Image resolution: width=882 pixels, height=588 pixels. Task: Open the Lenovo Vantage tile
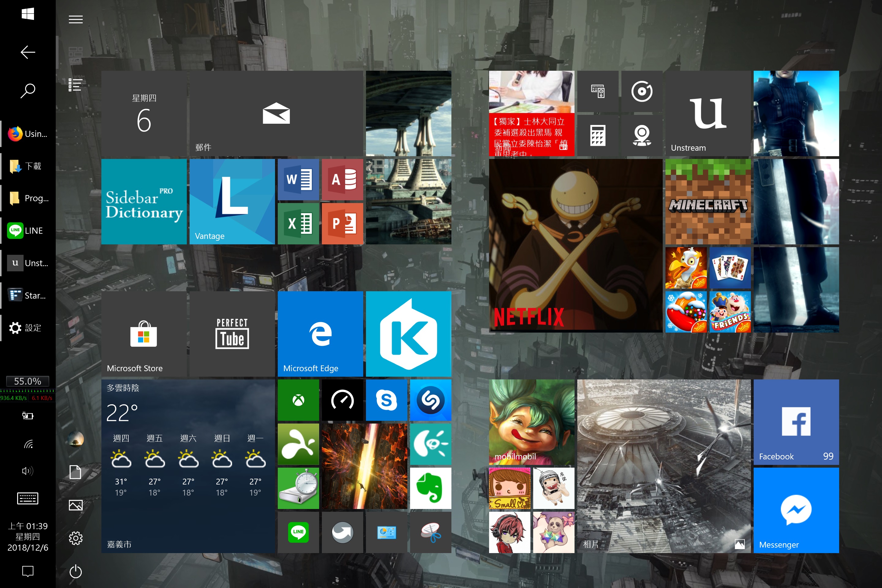click(x=232, y=202)
